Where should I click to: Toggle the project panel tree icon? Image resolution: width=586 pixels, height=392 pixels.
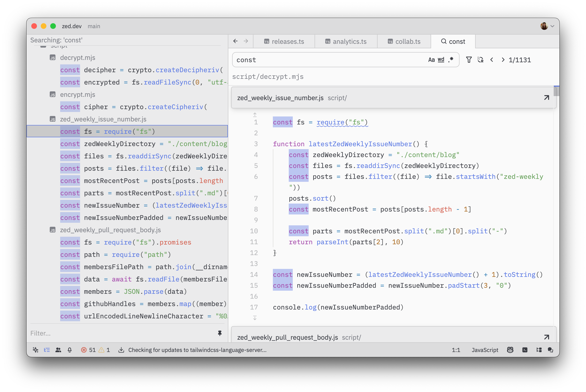(539, 350)
